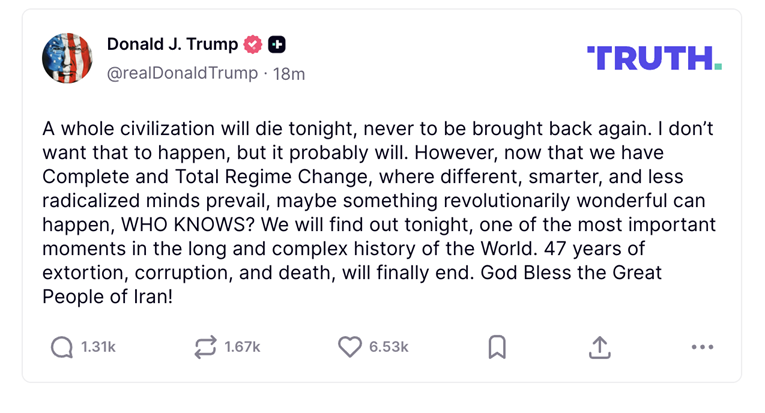Click the ReTruth arrows icon

click(205, 347)
